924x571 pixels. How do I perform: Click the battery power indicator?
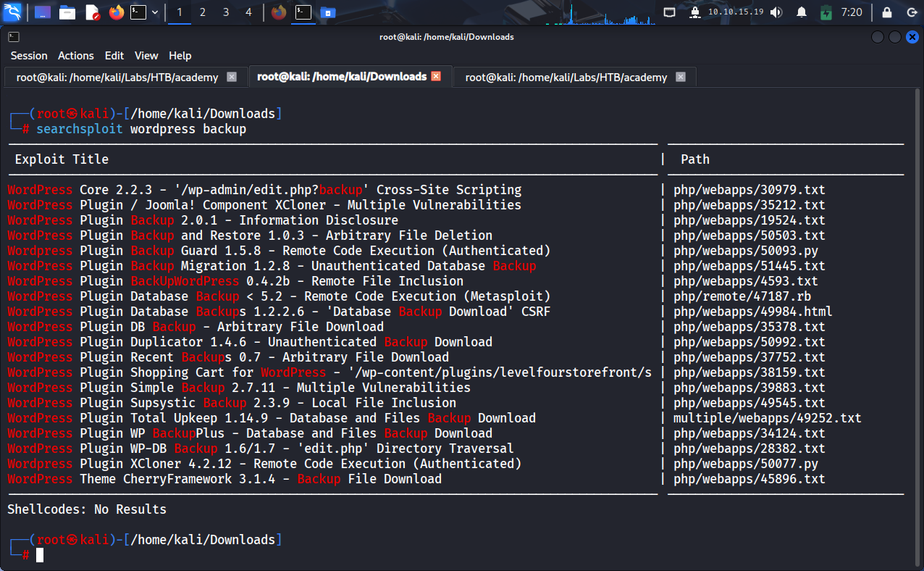coord(826,12)
